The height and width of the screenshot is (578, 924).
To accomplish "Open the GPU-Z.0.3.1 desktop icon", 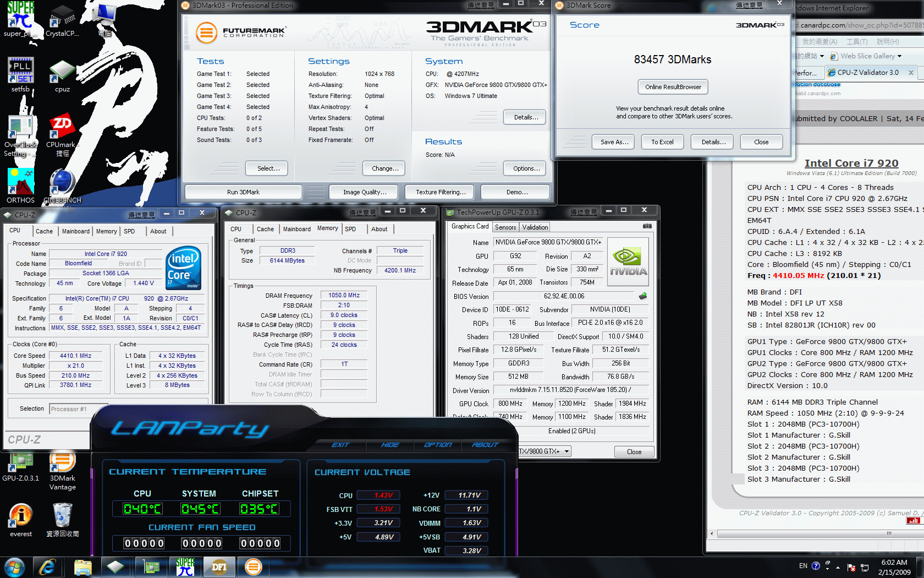I will coord(20,467).
